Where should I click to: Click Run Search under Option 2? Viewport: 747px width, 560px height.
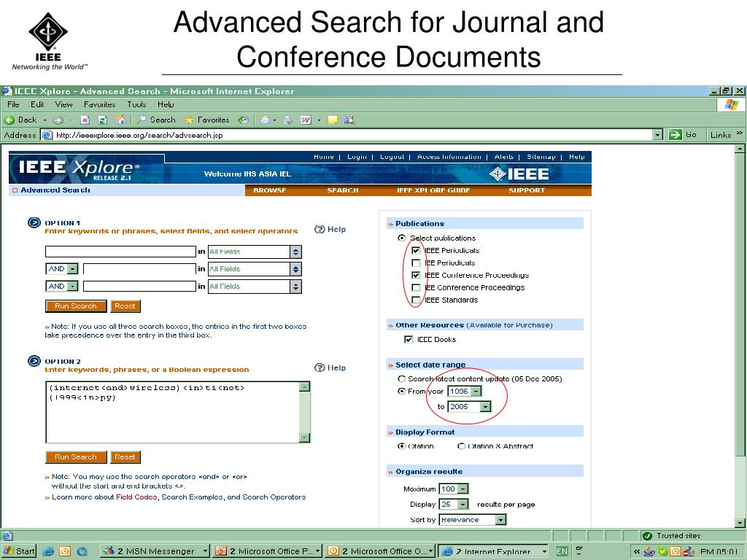pyautogui.click(x=76, y=457)
